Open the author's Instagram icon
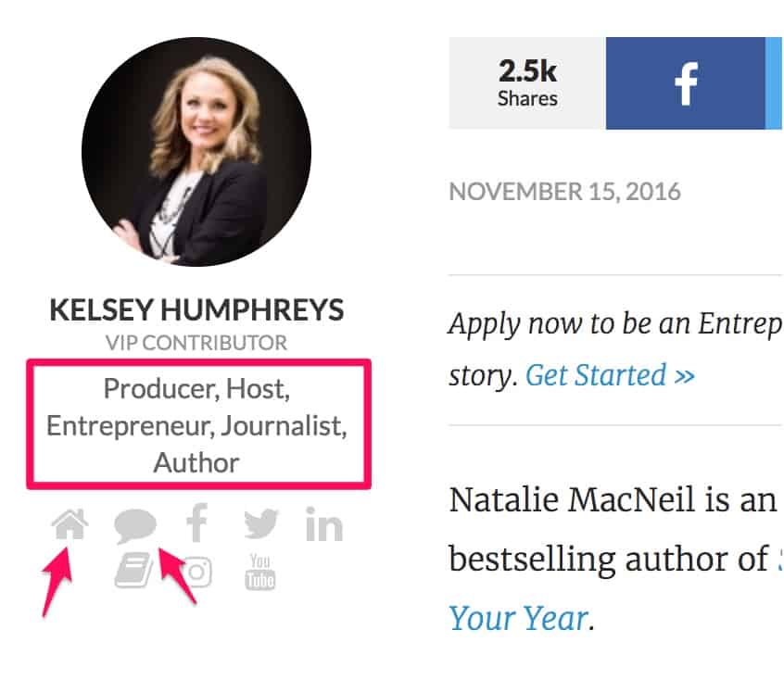The width and height of the screenshot is (784, 680). (x=196, y=573)
